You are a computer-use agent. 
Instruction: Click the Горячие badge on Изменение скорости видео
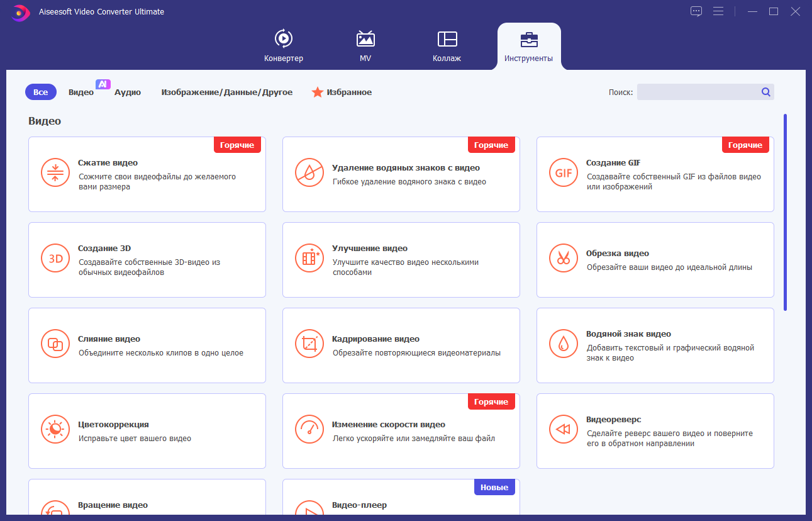pos(491,402)
